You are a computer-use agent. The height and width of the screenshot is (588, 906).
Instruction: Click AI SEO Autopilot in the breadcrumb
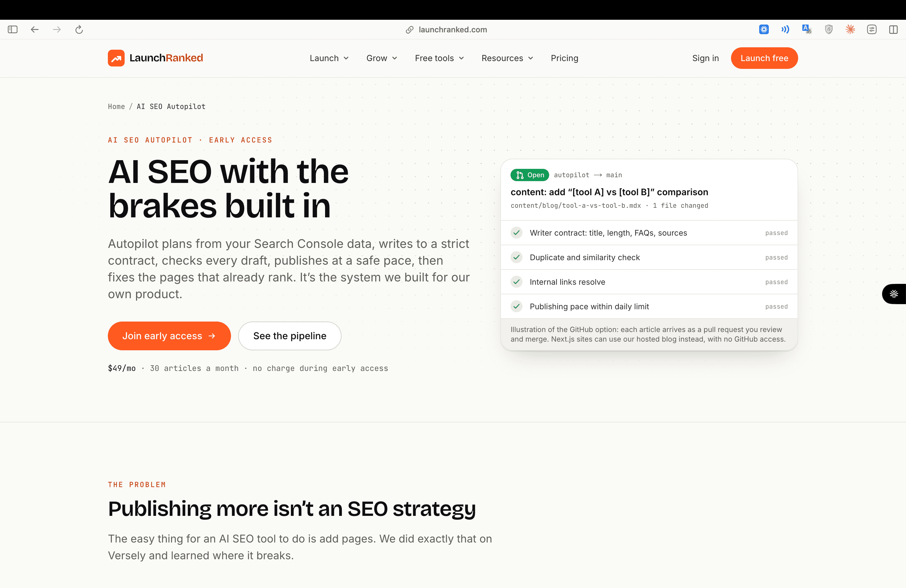171,107
